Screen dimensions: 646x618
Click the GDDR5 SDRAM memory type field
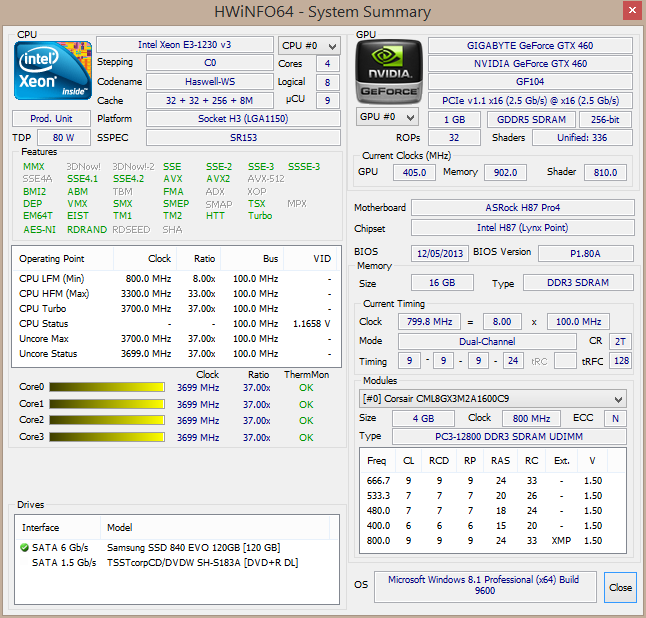pos(531,119)
